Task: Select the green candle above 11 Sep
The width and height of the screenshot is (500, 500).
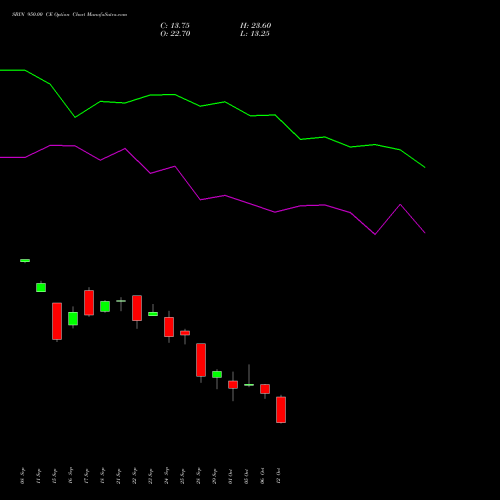Action: (x=41, y=287)
